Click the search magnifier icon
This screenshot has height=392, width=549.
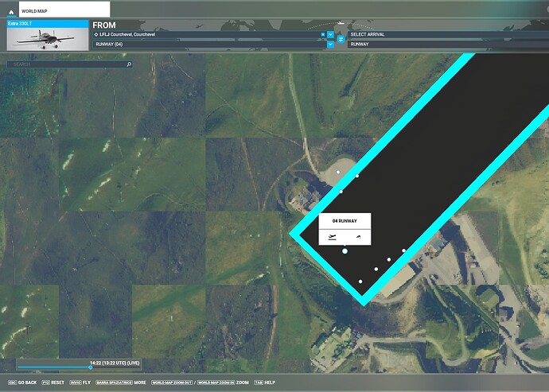click(x=128, y=64)
